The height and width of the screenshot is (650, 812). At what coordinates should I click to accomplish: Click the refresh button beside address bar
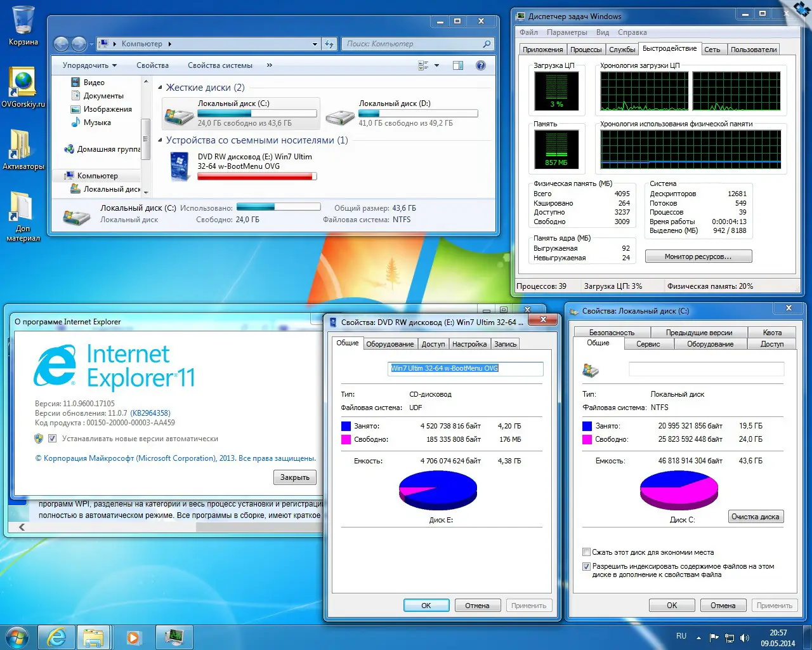pyautogui.click(x=329, y=44)
